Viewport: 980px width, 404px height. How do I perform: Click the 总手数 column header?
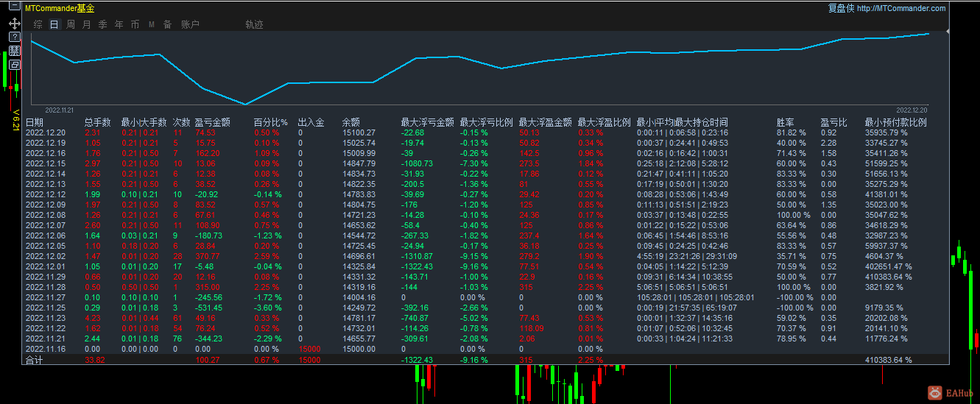coord(98,122)
